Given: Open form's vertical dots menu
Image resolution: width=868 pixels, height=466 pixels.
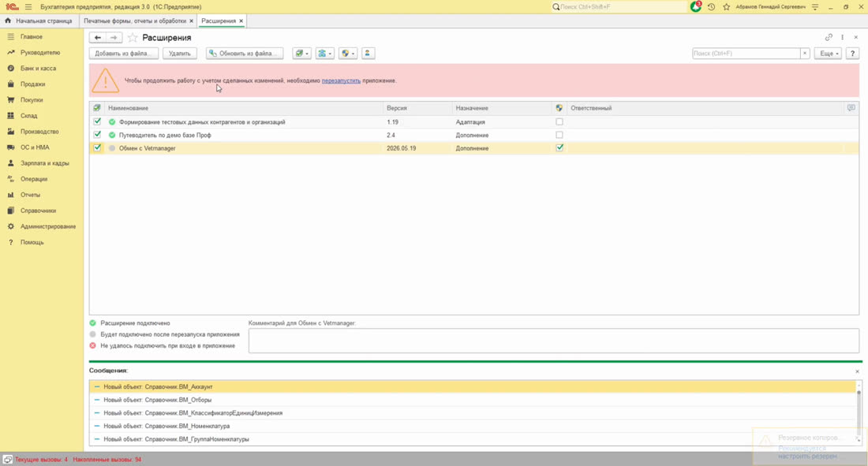Looking at the screenshot, I should pyautogui.click(x=843, y=37).
